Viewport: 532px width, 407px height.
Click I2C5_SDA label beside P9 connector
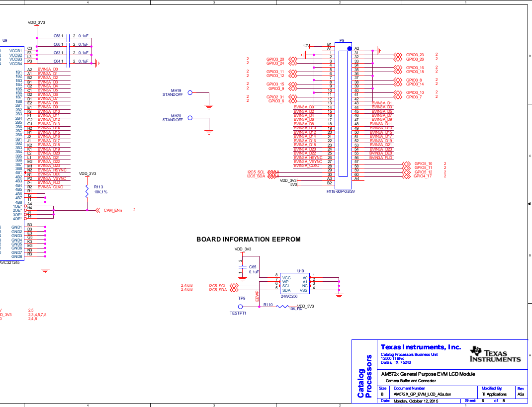tap(256, 176)
